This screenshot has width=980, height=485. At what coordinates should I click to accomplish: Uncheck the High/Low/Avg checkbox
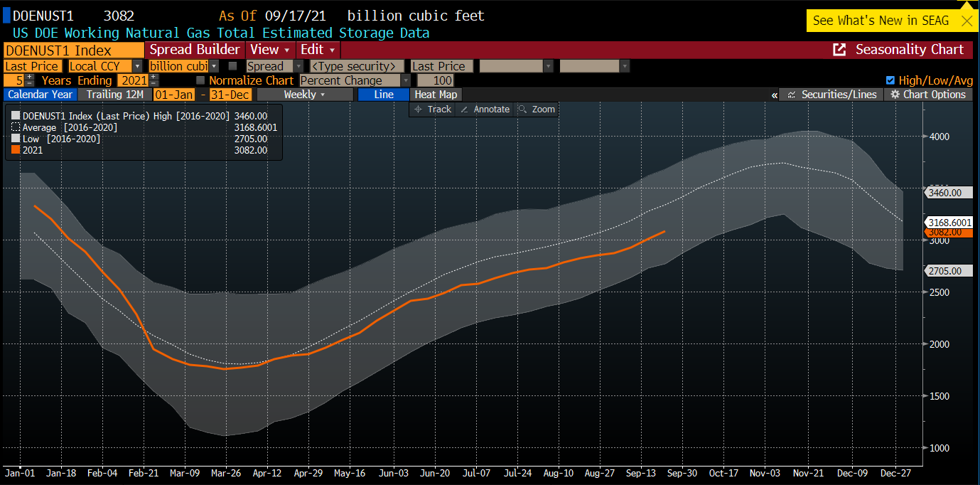[890, 80]
